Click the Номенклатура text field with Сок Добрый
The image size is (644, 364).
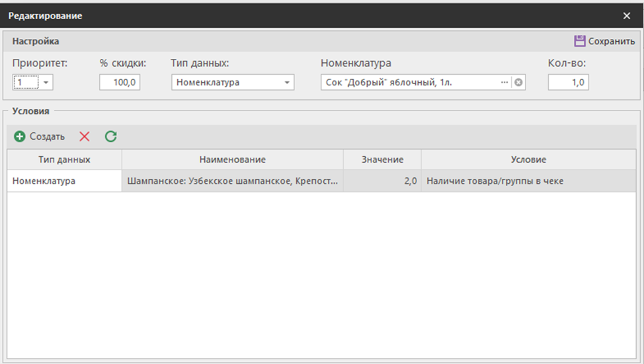[410, 83]
